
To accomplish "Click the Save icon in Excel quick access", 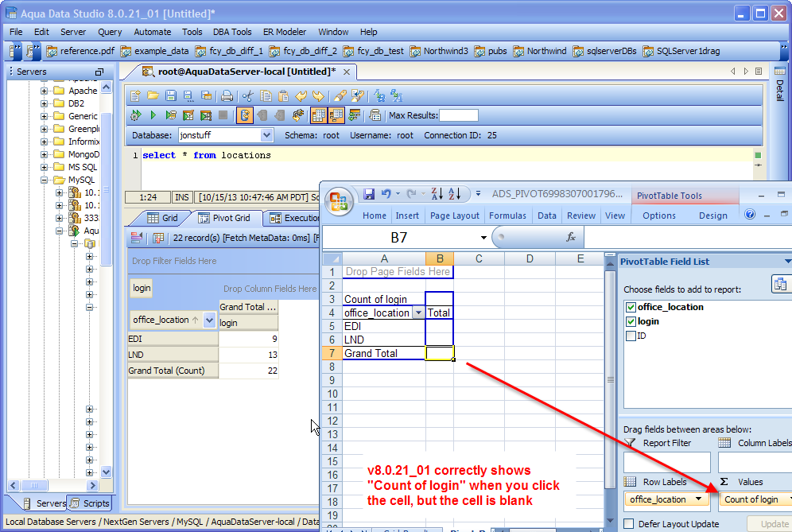I will point(369,193).
